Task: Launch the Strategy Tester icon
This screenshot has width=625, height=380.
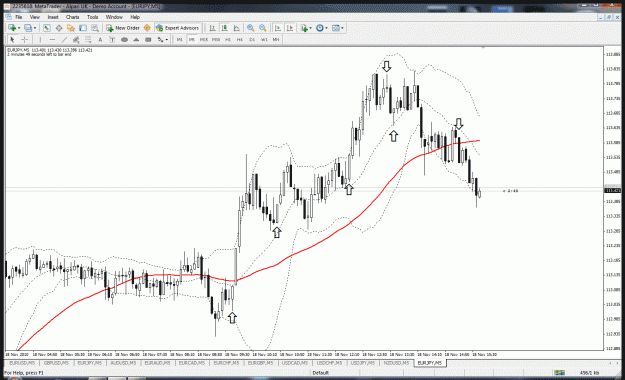Action: point(95,28)
